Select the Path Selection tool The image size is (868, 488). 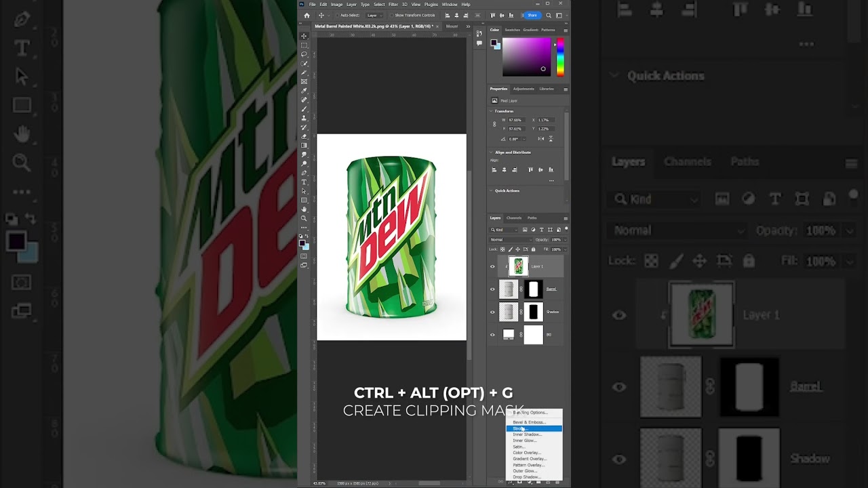[304, 191]
